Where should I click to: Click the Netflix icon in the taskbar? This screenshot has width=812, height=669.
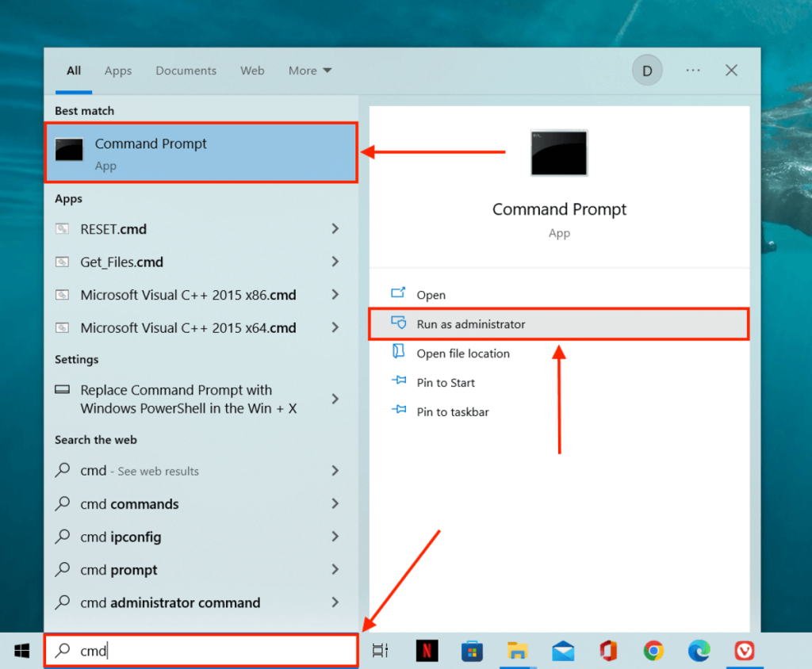pos(427,651)
